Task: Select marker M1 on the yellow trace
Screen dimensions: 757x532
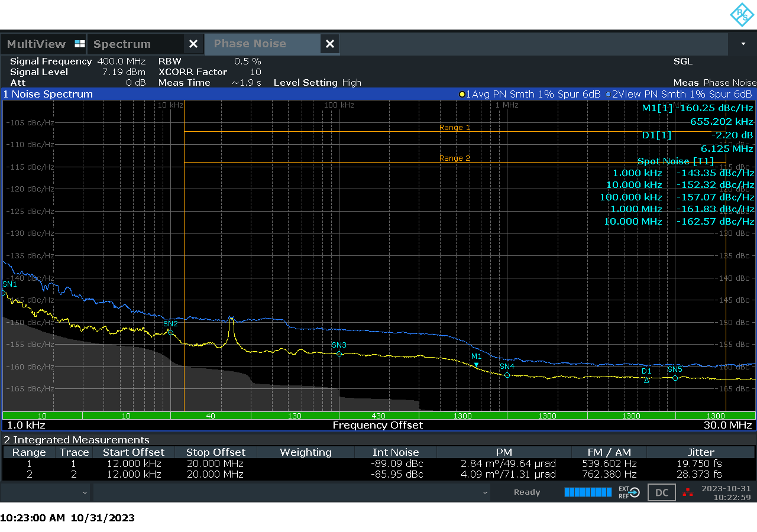Action: click(476, 365)
